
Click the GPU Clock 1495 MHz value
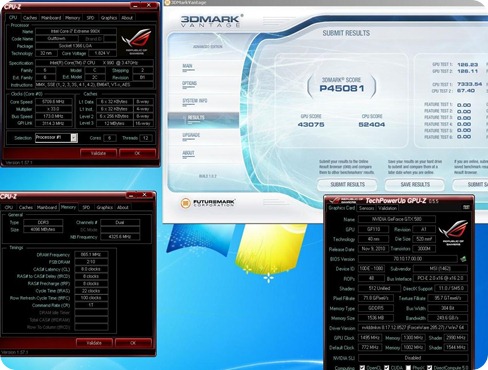pyautogui.click(x=370, y=338)
